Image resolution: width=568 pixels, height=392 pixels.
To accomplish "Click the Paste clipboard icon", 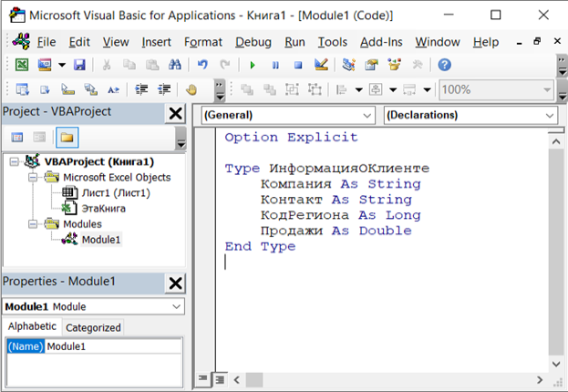I will (152, 66).
